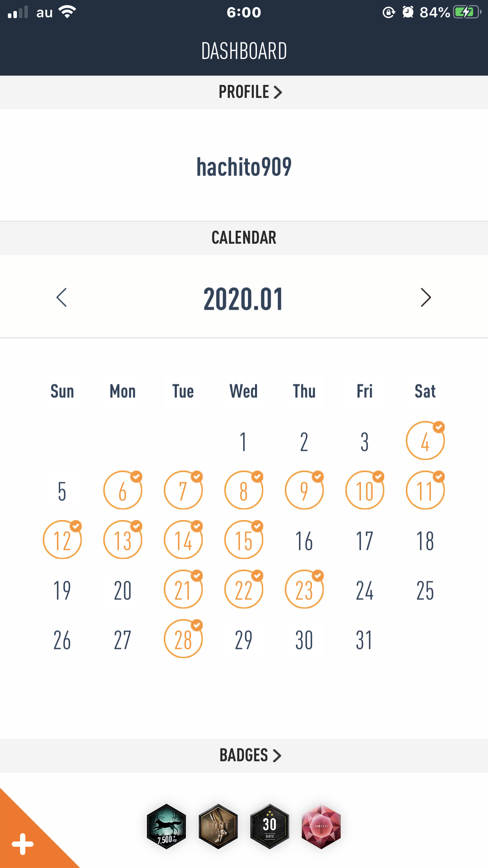Tap the 2020.01 month title
The width and height of the screenshot is (488, 868).
[244, 299]
